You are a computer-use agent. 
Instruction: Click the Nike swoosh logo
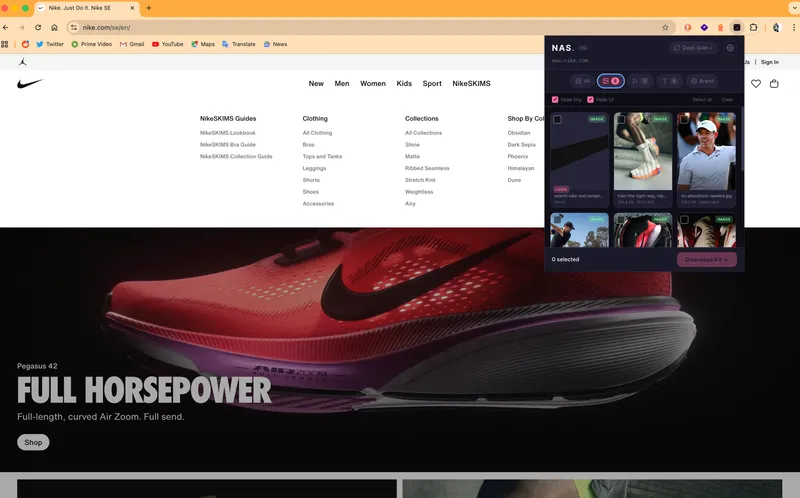pyautogui.click(x=30, y=84)
